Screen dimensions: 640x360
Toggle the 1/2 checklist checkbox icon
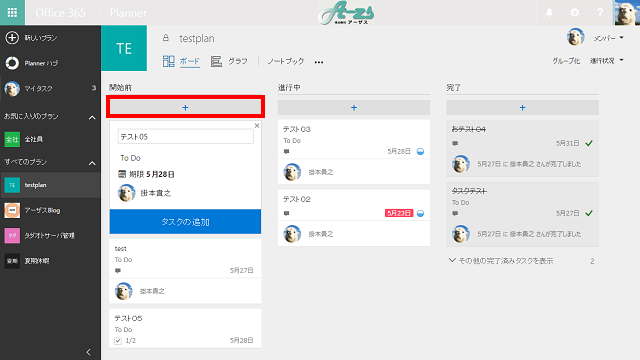pos(118,340)
